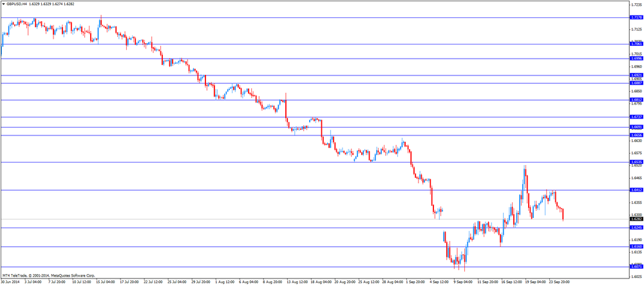Click the small triangle before GBPUSD,H4 title
The height and width of the screenshot is (285, 644).
point(3,3)
